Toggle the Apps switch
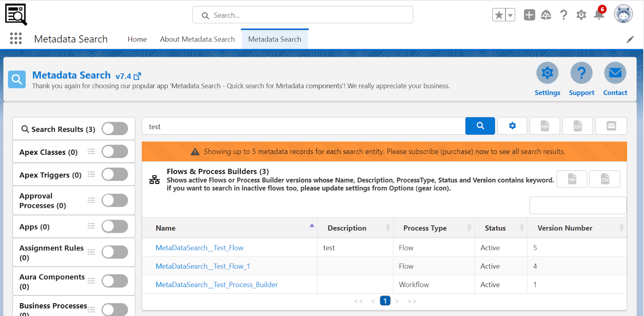The width and height of the screenshot is (644, 316). [115, 226]
